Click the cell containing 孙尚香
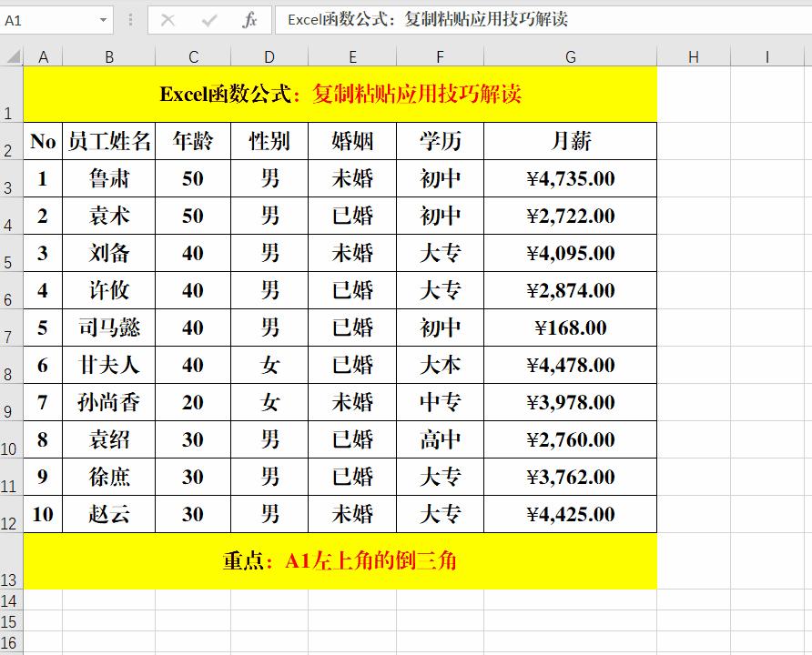 [x=109, y=402]
